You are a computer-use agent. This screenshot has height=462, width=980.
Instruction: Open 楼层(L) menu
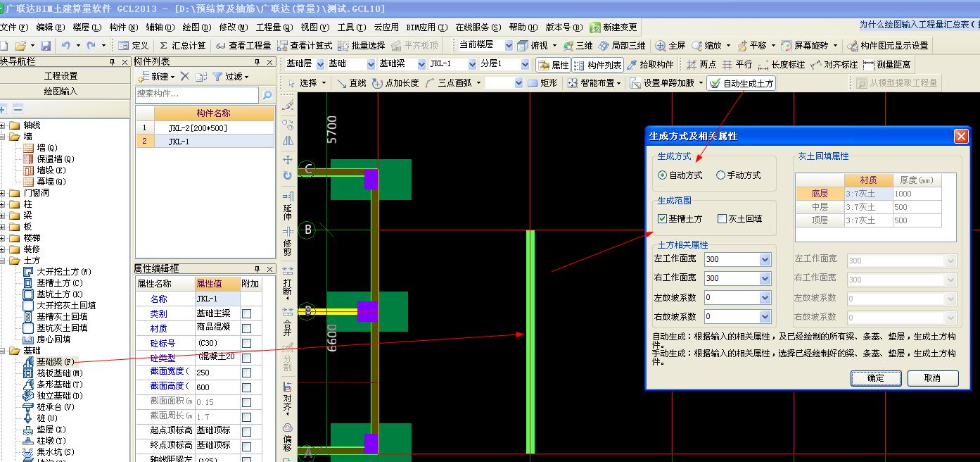coord(87,27)
